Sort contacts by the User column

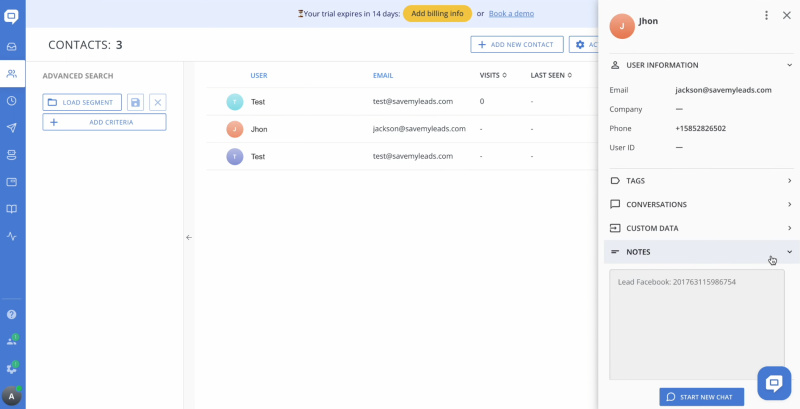click(259, 75)
